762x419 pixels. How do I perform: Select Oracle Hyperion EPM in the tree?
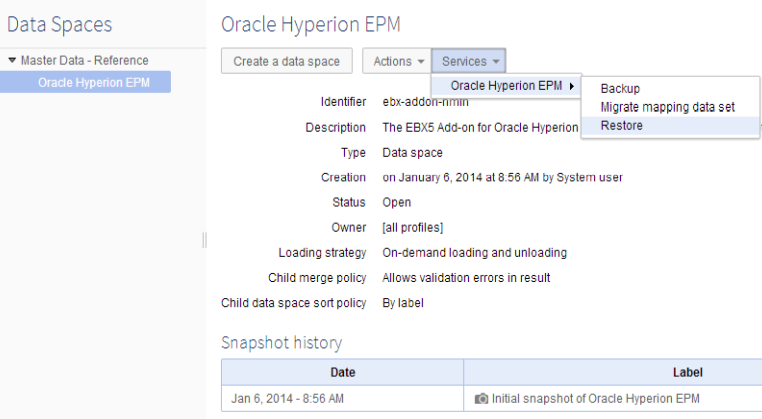pos(86,82)
